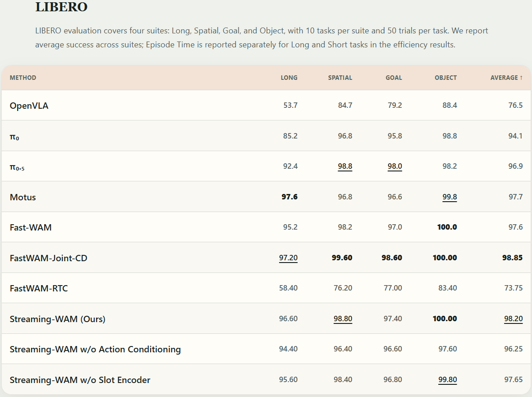Viewport: 532px width, 397px height.
Task: Click the 94.40 Long score cell
Action: coord(289,349)
